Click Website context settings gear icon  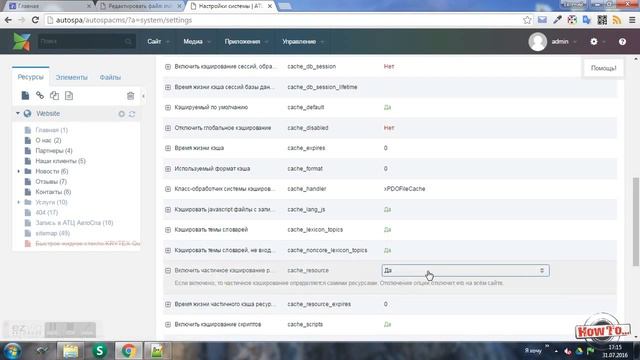tap(122, 114)
